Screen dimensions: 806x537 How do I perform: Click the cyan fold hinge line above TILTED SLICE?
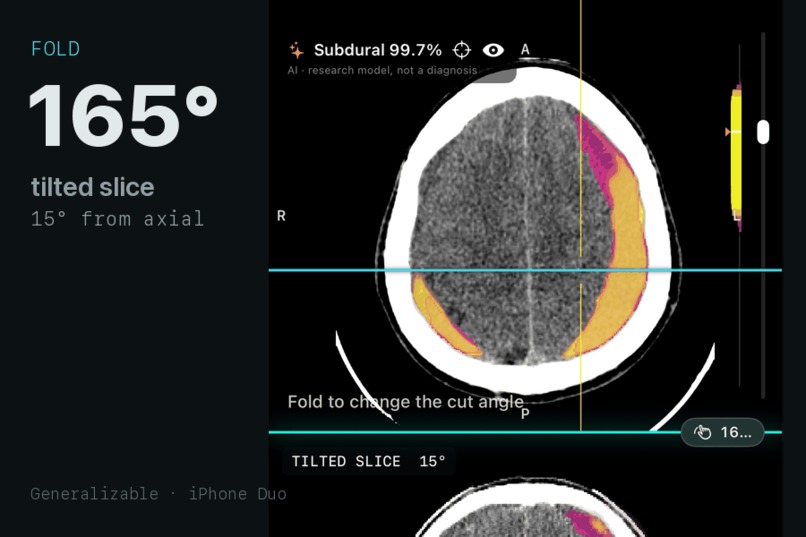(x=525, y=432)
